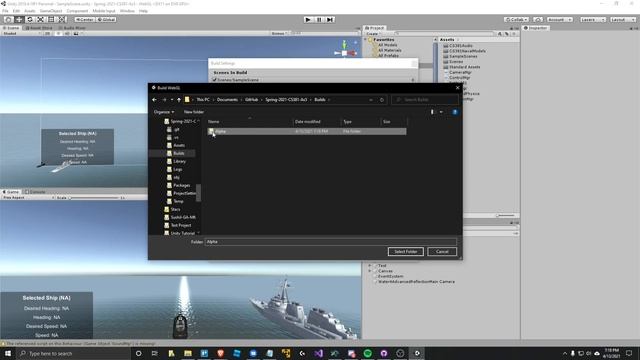Toggle Global handle rotation

(x=106, y=20)
